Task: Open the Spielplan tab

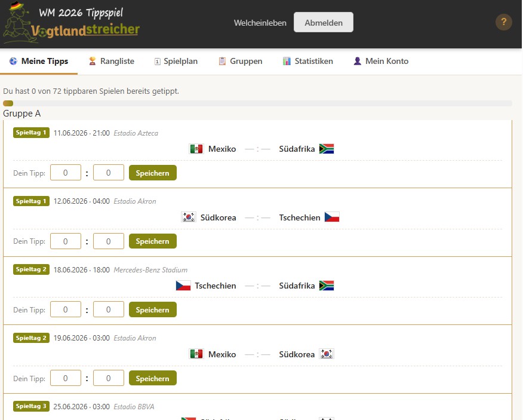Action: [x=176, y=62]
